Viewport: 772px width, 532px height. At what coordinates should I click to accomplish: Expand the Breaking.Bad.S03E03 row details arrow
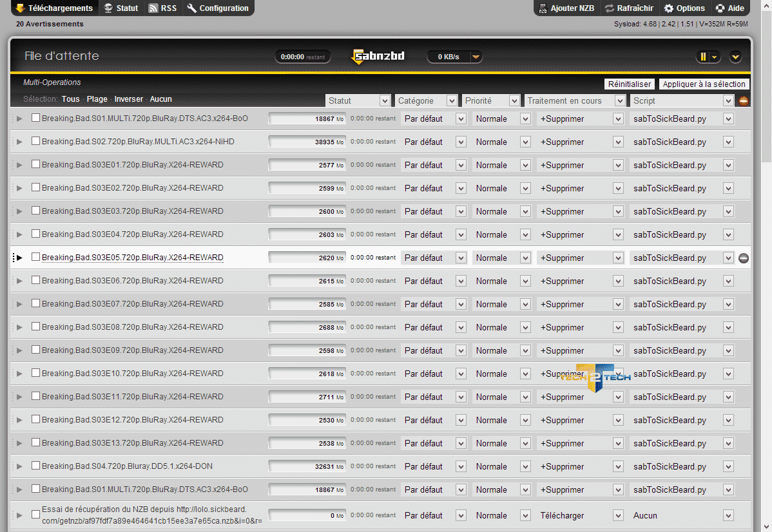click(19, 211)
